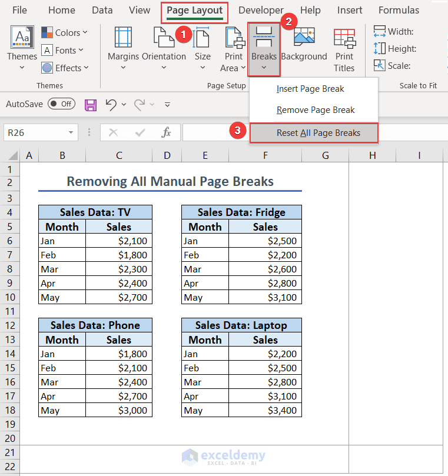Undo the last action

click(111, 105)
